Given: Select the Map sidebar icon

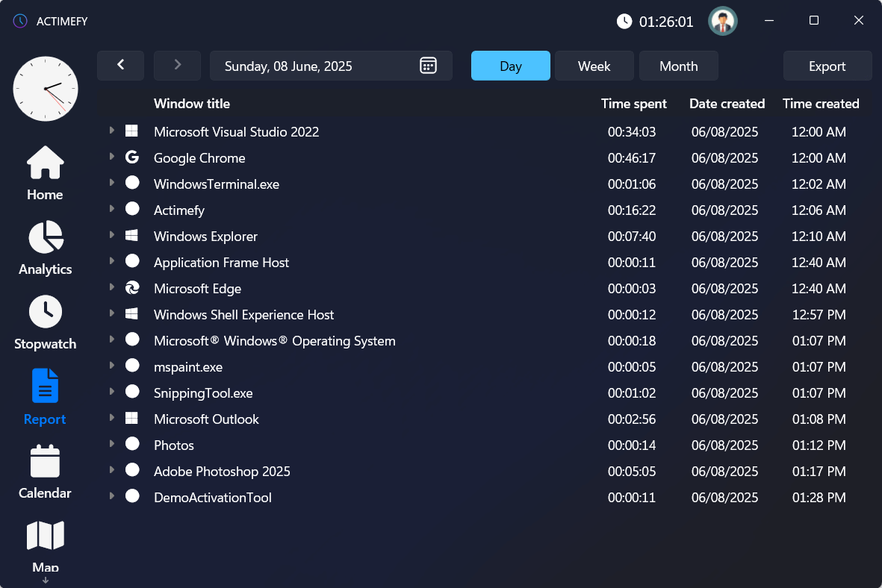Looking at the screenshot, I should [45, 543].
